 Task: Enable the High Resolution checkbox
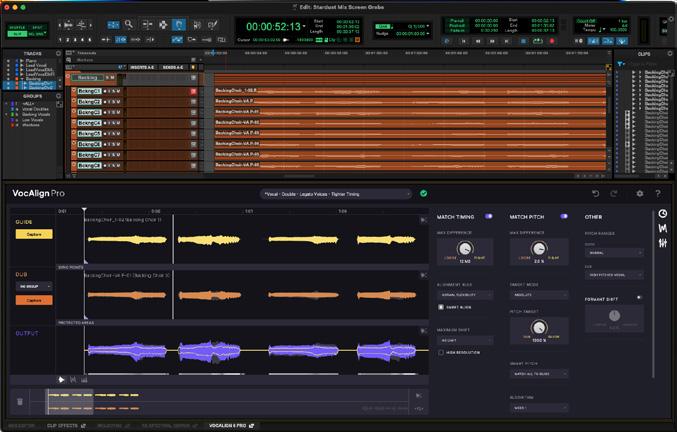441,352
